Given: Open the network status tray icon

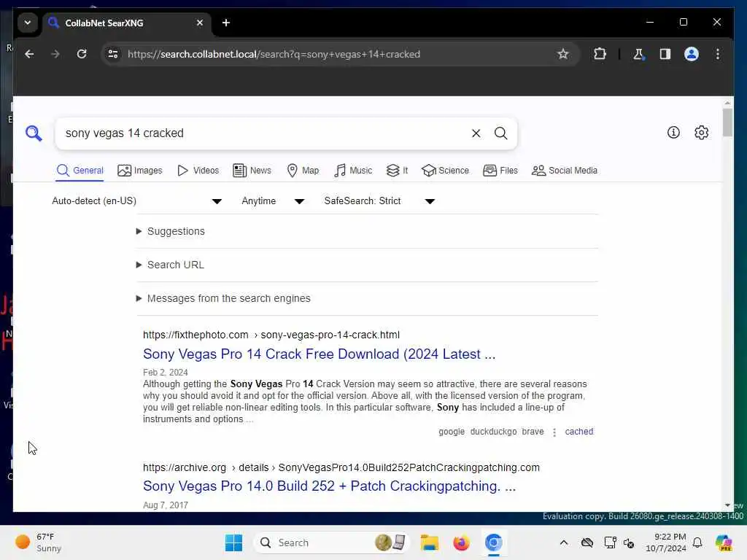Looking at the screenshot, I should tap(610, 542).
